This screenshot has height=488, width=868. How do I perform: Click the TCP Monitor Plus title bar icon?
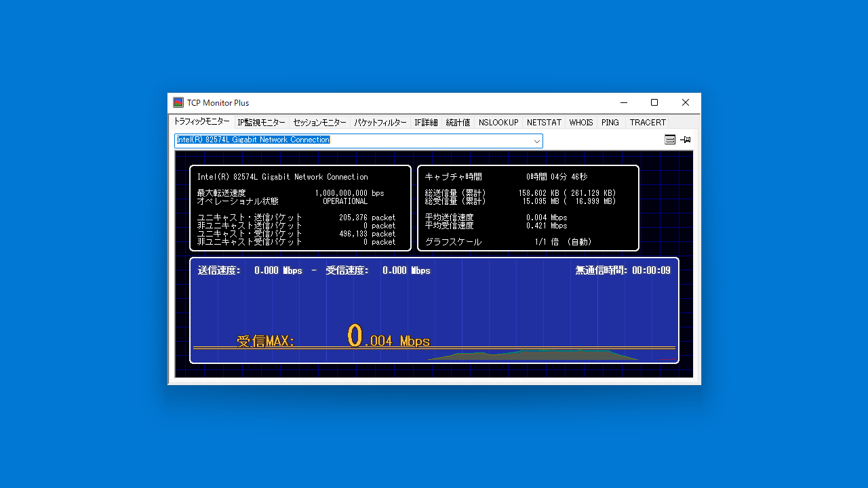178,102
